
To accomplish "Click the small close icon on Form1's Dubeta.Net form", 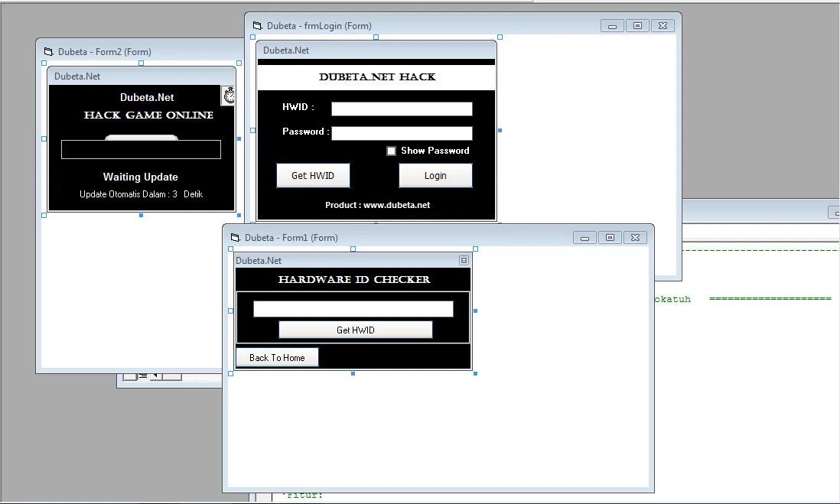I will coord(464,260).
